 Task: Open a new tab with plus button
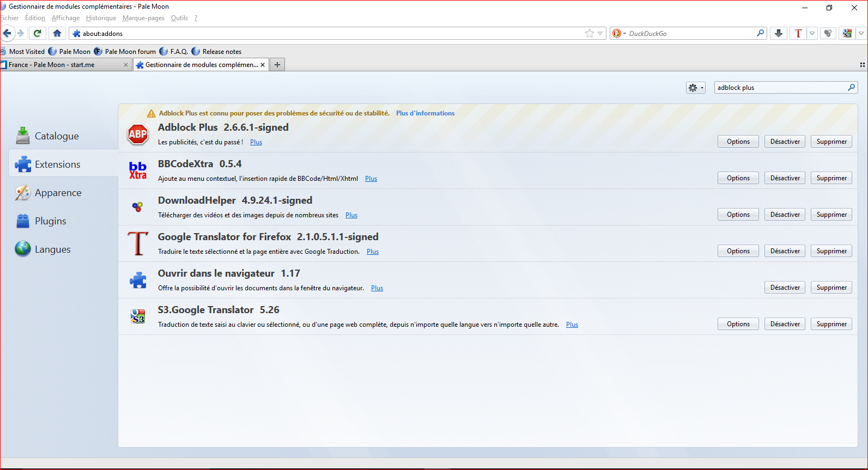(277, 65)
